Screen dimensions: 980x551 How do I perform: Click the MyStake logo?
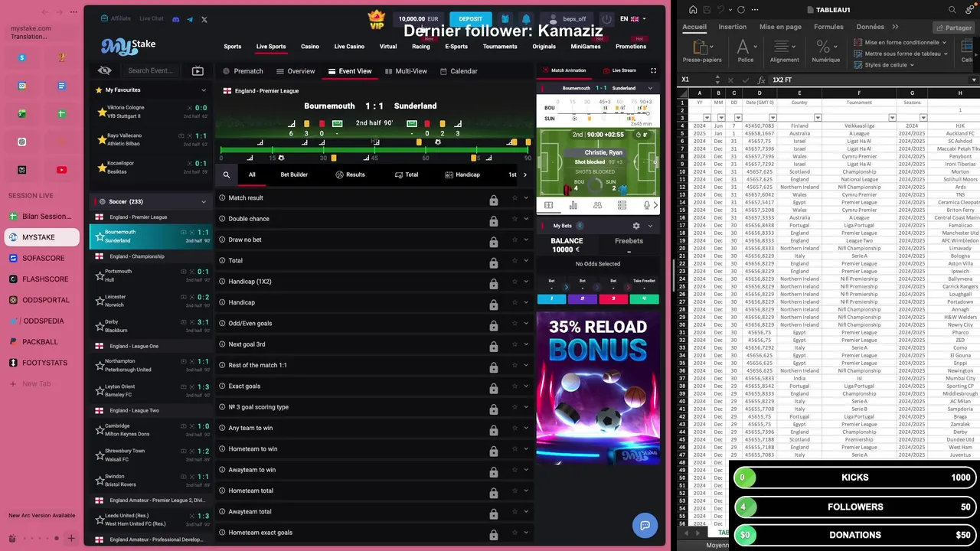129,46
